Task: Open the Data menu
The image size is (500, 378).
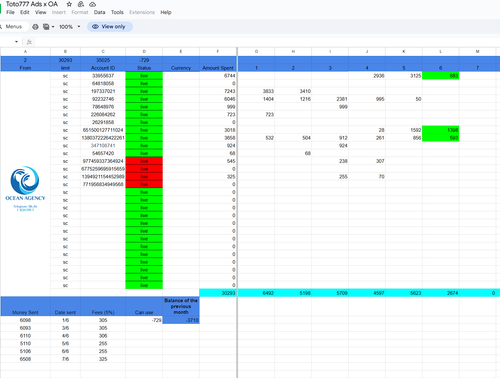Action: (99, 12)
